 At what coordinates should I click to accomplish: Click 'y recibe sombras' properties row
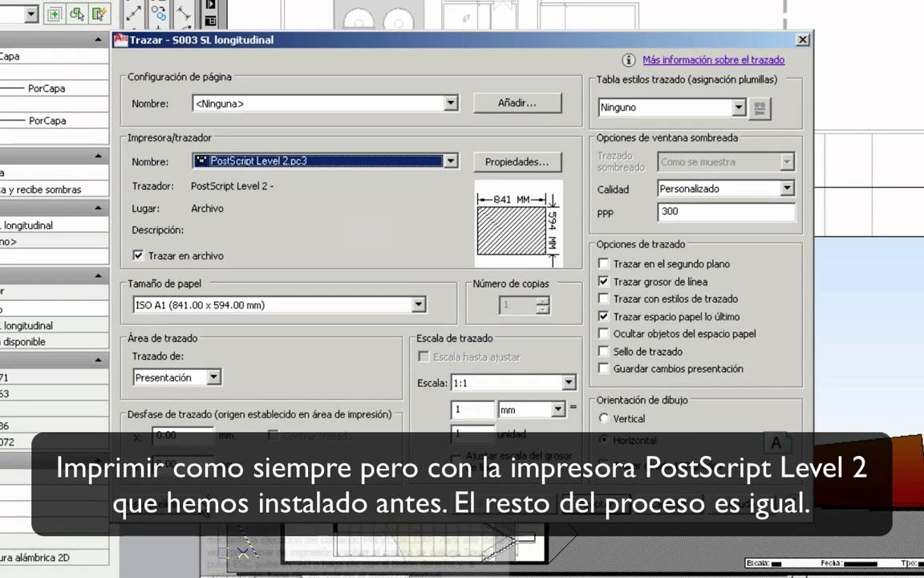[x=55, y=189]
